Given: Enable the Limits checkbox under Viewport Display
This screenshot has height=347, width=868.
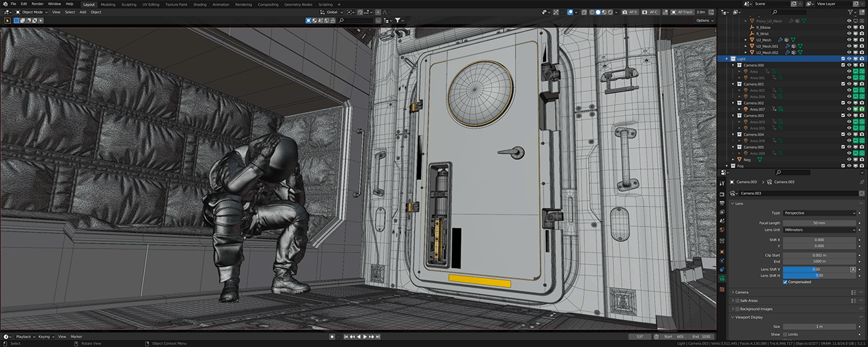Looking at the screenshot, I should click(785, 334).
